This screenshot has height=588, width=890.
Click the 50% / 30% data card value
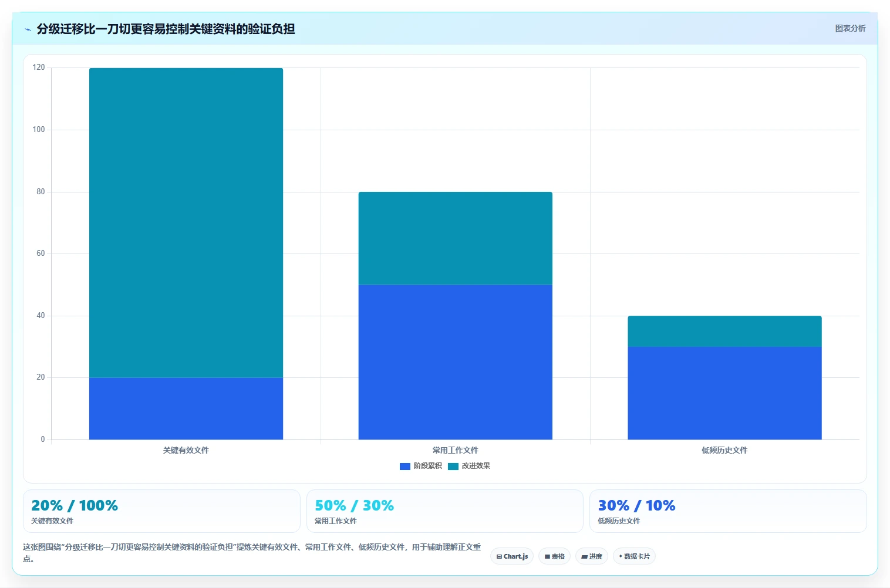click(x=354, y=505)
